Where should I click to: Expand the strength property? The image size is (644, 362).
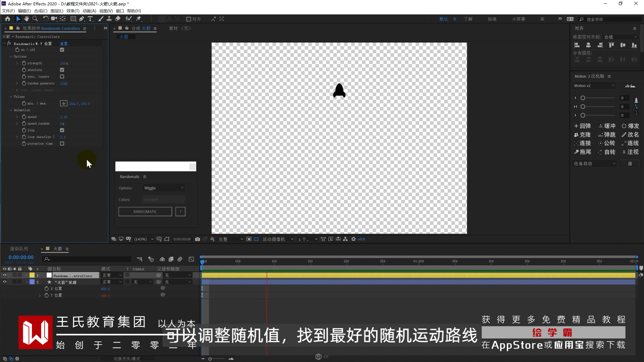pyautogui.click(x=17, y=63)
